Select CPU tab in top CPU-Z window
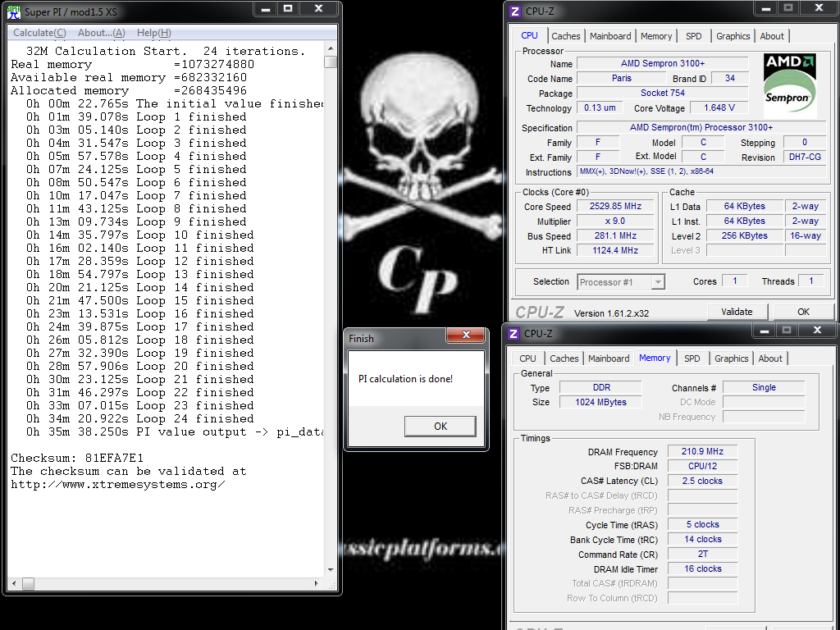Viewport: 840px width, 630px height. pos(529,35)
